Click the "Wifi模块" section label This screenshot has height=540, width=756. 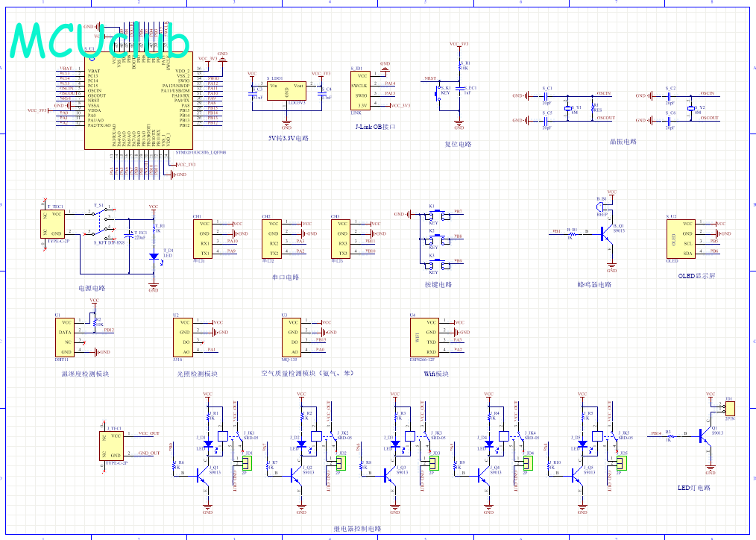(436, 374)
